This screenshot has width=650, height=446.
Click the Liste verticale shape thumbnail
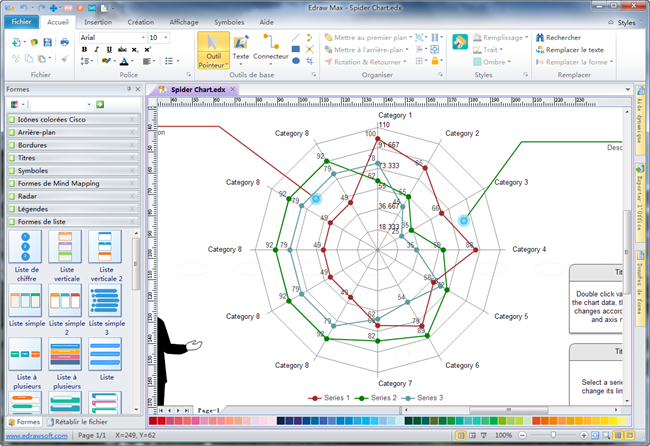pos(67,247)
